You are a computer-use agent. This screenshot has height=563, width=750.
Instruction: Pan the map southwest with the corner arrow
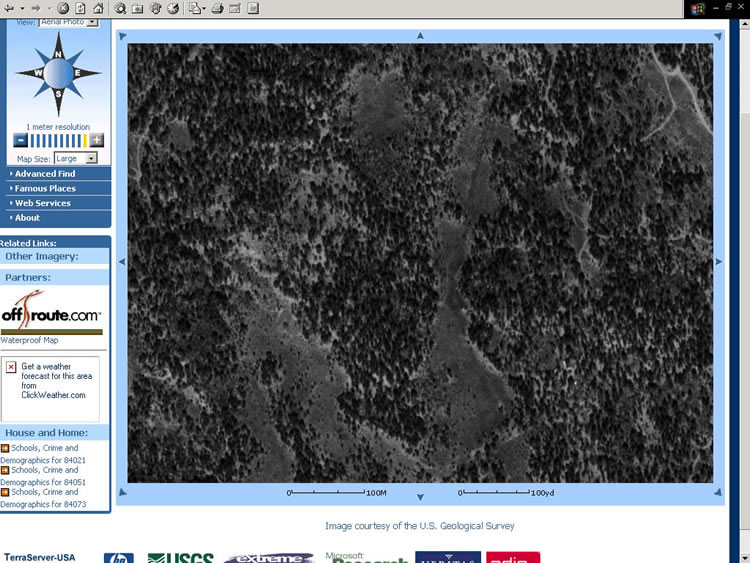pos(122,492)
